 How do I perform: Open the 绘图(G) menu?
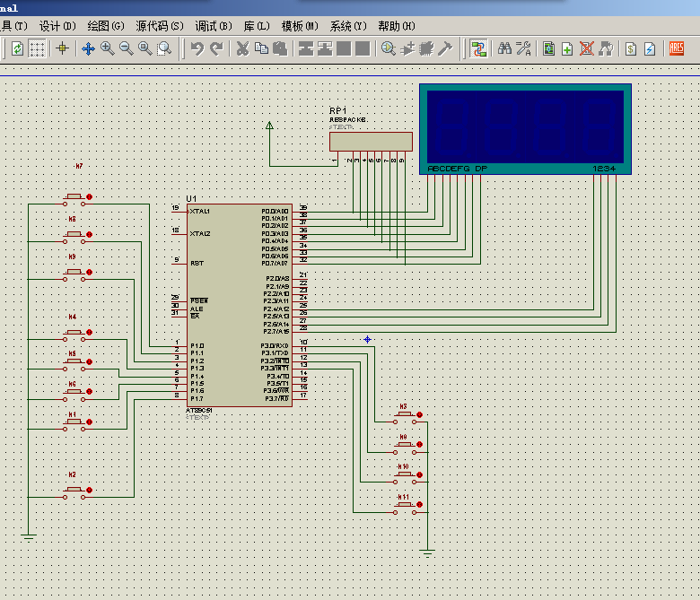(x=106, y=26)
